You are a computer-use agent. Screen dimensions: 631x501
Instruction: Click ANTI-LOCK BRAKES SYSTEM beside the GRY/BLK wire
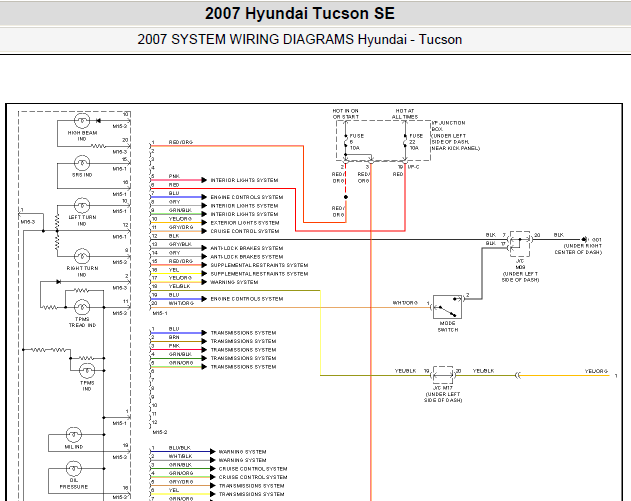[x=247, y=248]
